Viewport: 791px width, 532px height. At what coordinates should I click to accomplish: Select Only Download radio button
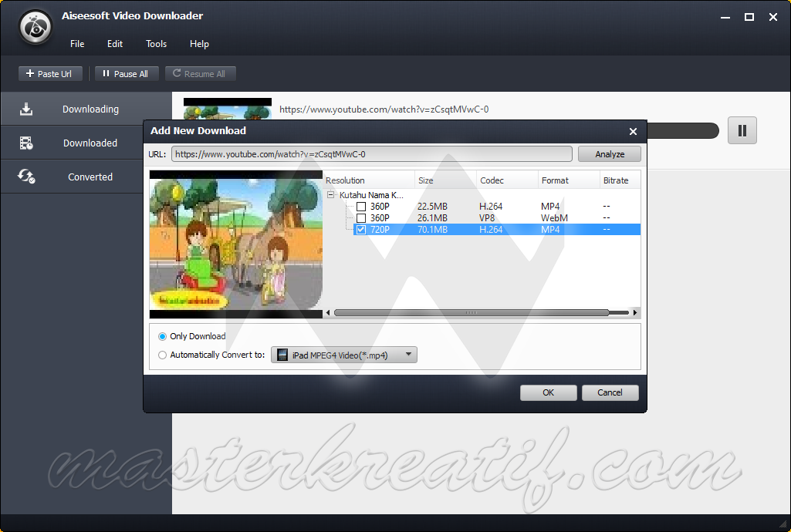click(x=162, y=336)
